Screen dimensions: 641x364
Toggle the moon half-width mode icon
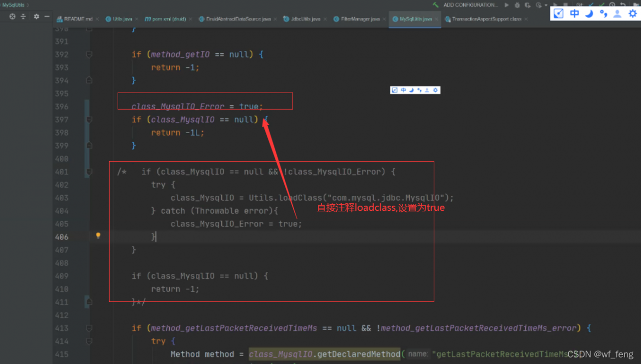tap(589, 14)
